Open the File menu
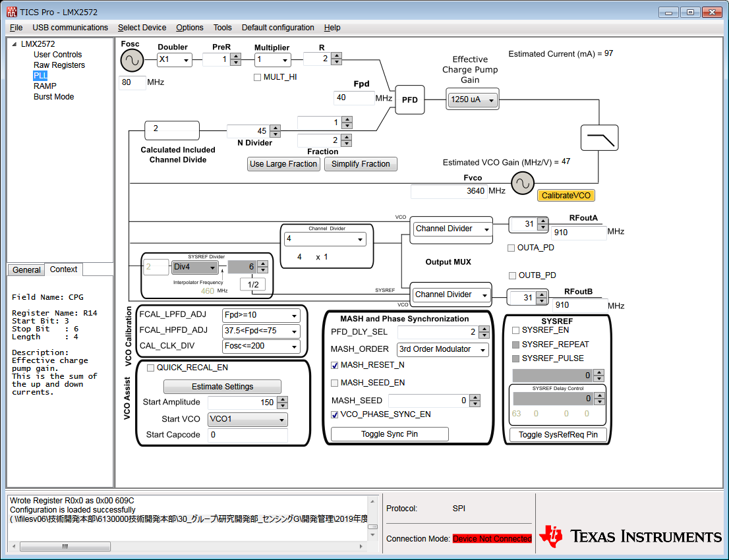729x560 pixels. coord(16,28)
